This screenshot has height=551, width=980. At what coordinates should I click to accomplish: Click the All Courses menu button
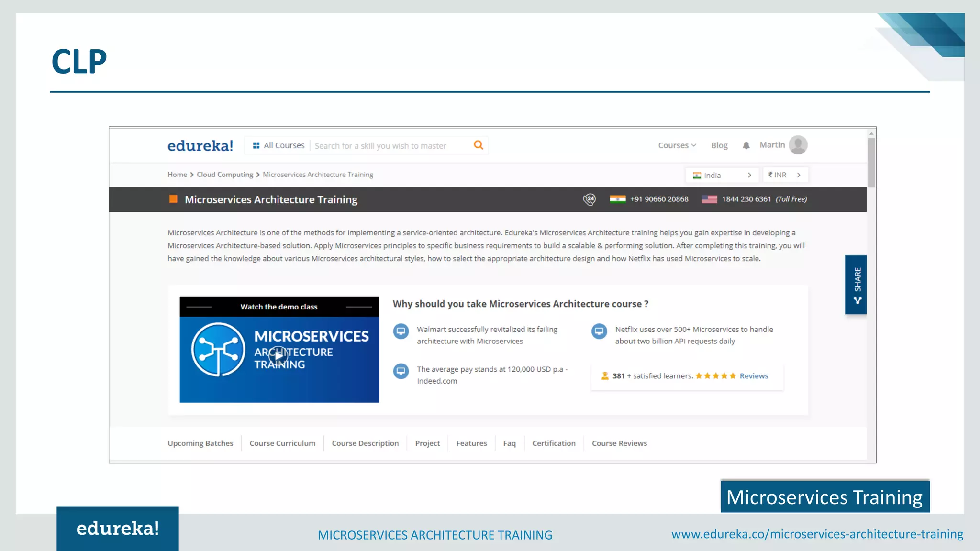(x=278, y=145)
